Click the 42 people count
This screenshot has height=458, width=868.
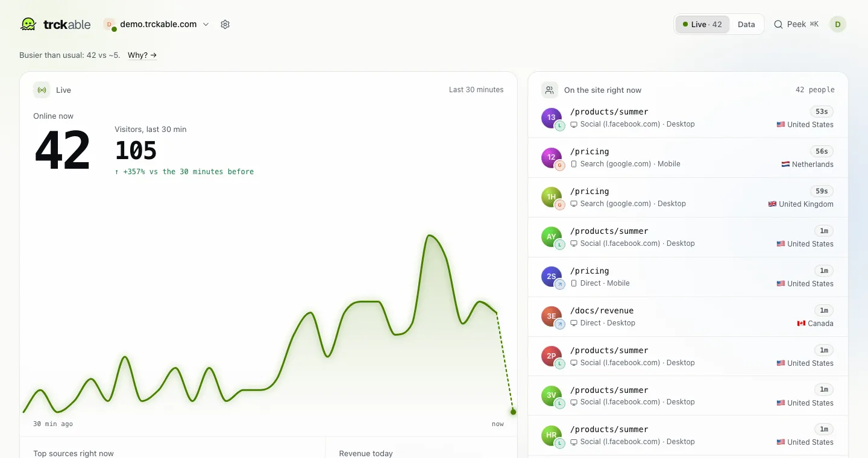[815, 90]
